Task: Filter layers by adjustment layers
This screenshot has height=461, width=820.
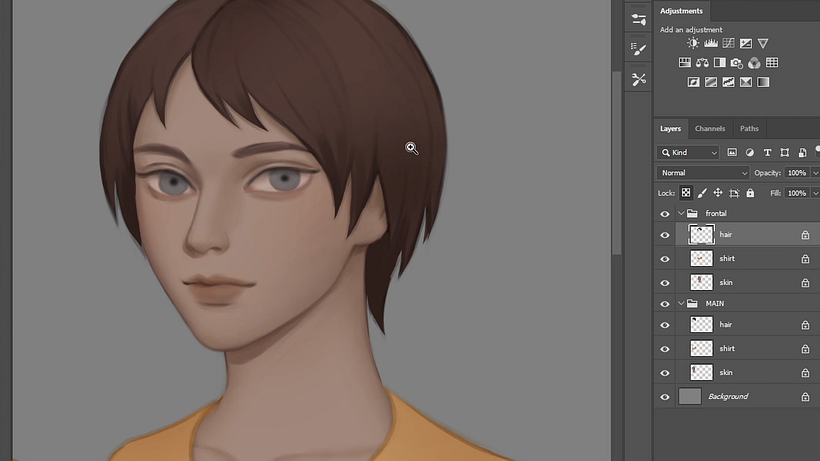Action: tap(749, 152)
